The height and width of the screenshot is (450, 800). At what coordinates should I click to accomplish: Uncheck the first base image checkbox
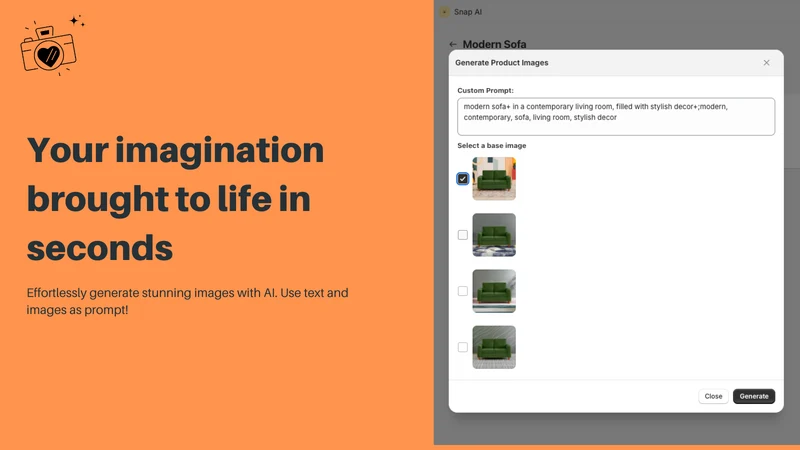tap(463, 179)
